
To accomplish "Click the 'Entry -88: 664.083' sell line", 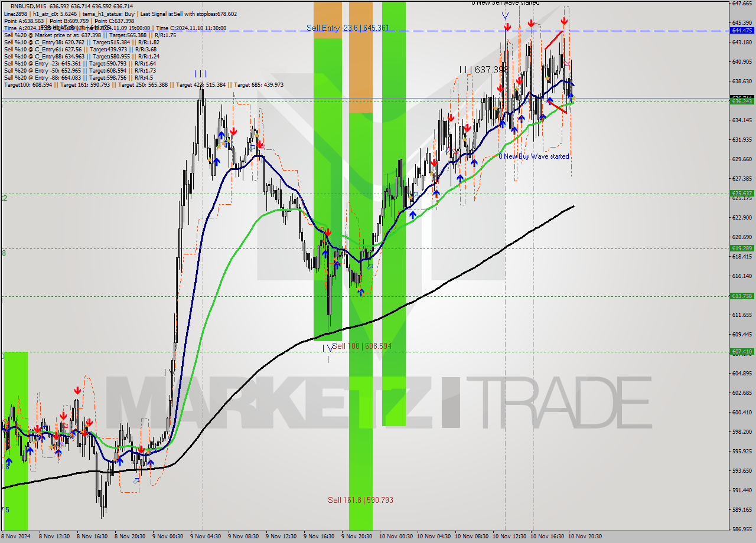I will [79, 77].
